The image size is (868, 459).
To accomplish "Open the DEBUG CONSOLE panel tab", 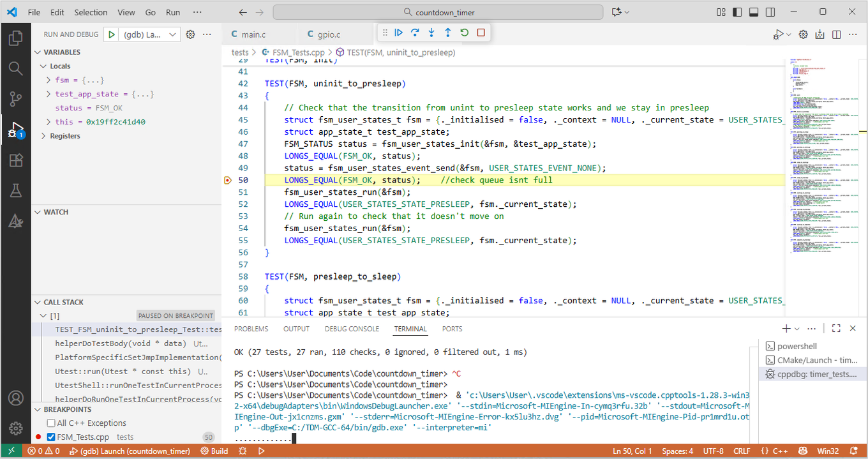I will pyautogui.click(x=352, y=328).
